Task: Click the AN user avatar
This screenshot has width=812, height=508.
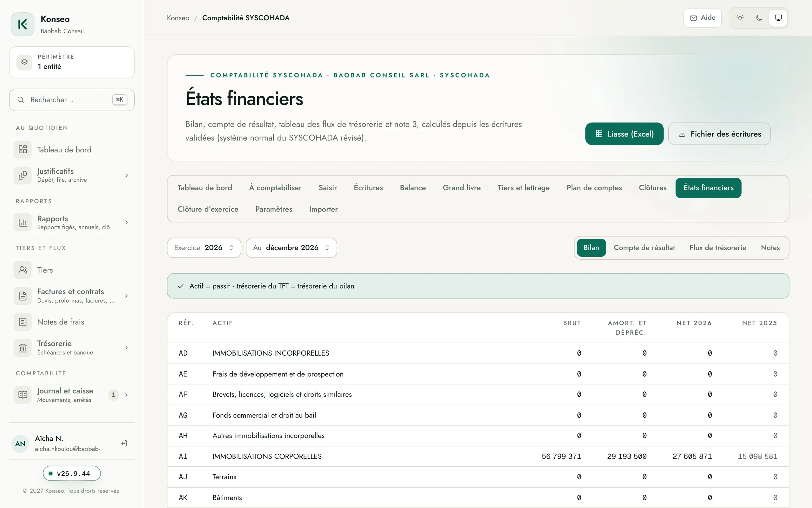Action: pos(20,444)
